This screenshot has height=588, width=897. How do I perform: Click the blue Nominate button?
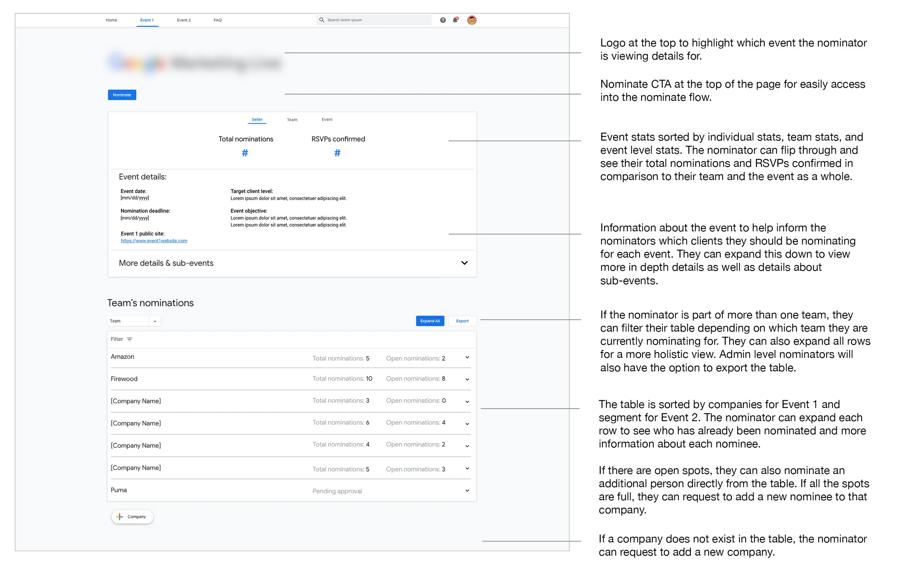122,95
